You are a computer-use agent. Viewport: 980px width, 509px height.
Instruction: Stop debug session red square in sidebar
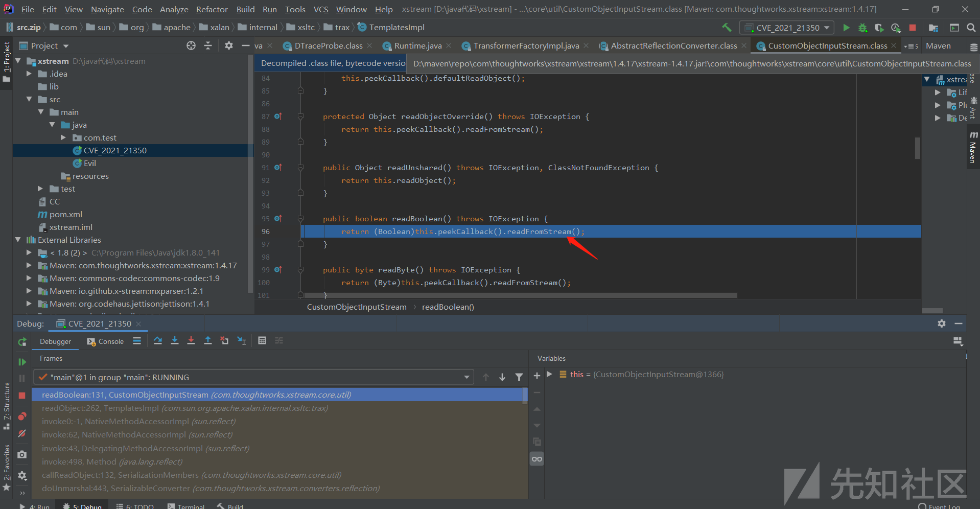point(22,396)
